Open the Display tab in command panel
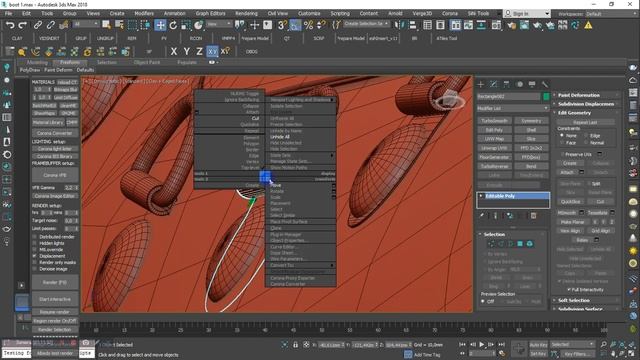The width and height of the screenshot is (640, 360). (532, 84)
